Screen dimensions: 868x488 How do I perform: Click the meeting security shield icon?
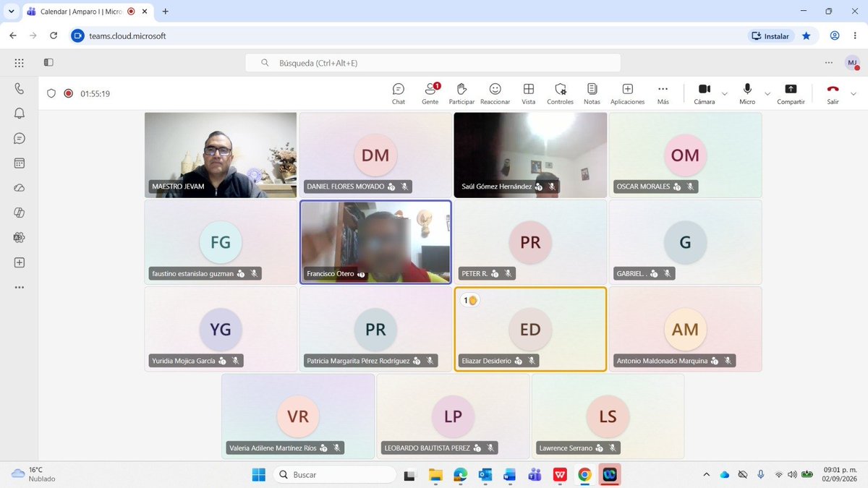pyautogui.click(x=51, y=93)
